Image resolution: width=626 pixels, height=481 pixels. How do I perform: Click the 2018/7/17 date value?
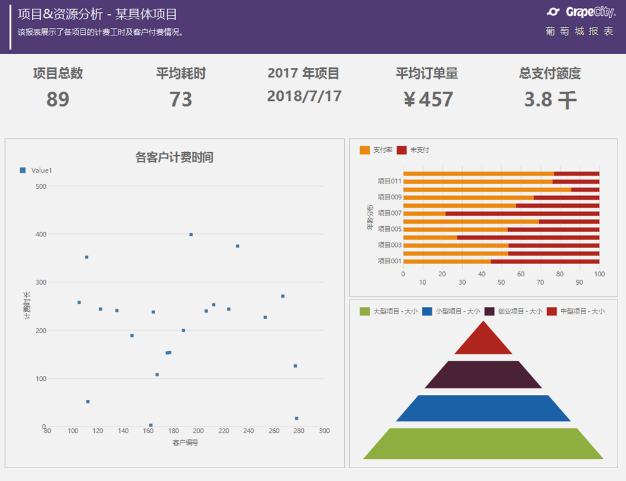point(304,96)
